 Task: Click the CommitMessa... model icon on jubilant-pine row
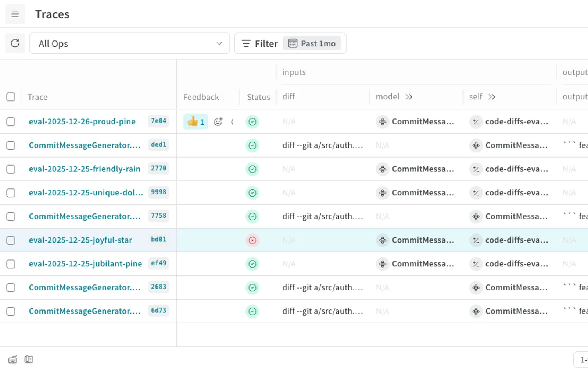coord(383,264)
